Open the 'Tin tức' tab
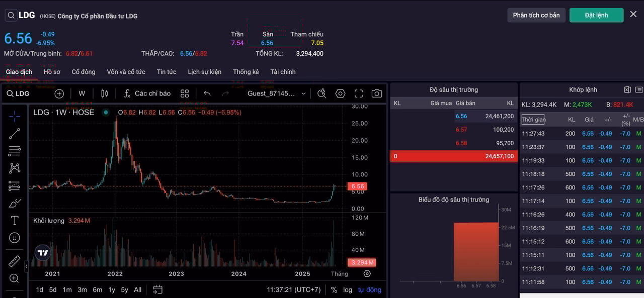Screen dimensions: 644x298 167,72
